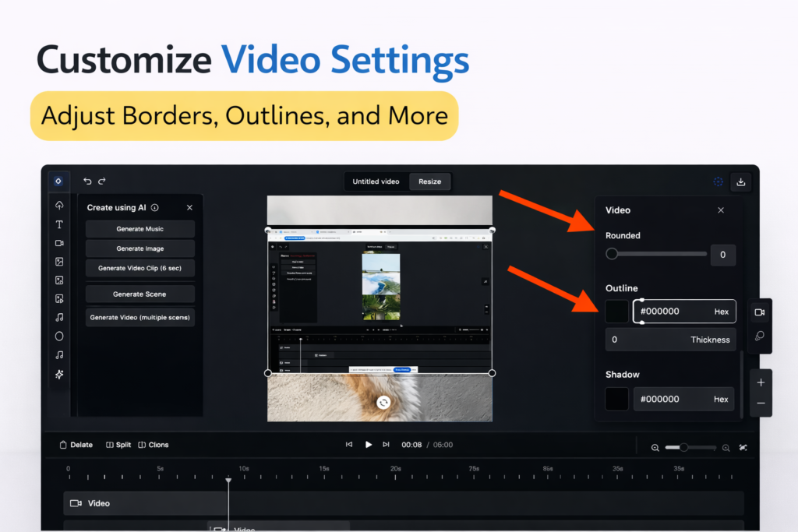Screen dimensions: 798x532
Task: Select the Untitled video tab
Action: point(376,181)
